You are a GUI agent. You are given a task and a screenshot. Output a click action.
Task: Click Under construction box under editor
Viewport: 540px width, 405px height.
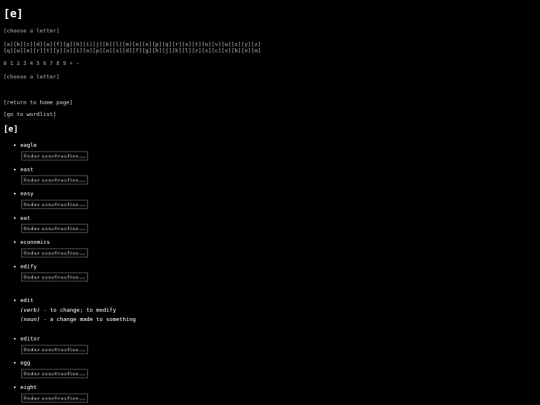point(54,350)
